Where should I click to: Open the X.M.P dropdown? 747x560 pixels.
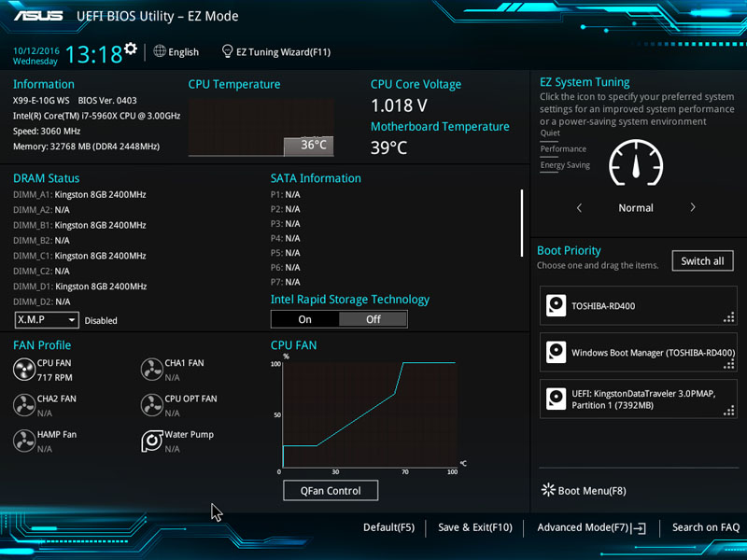point(47,320)
